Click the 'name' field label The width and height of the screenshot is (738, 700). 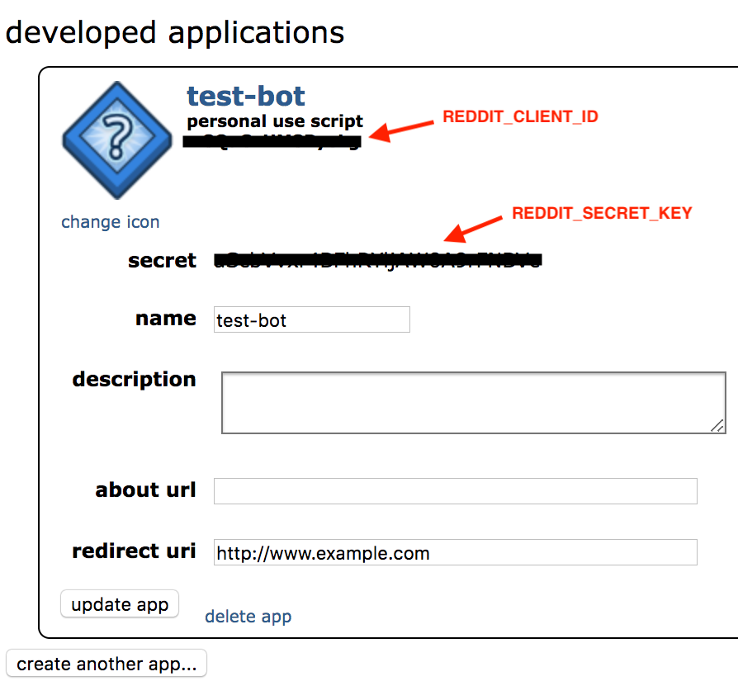(166, 319)
